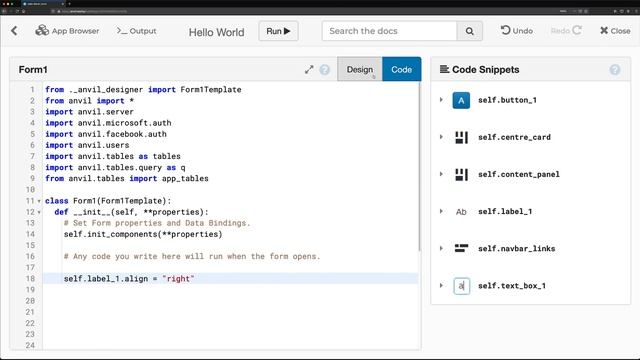Click the code editor vertical scrollbar

coord(419,167)
